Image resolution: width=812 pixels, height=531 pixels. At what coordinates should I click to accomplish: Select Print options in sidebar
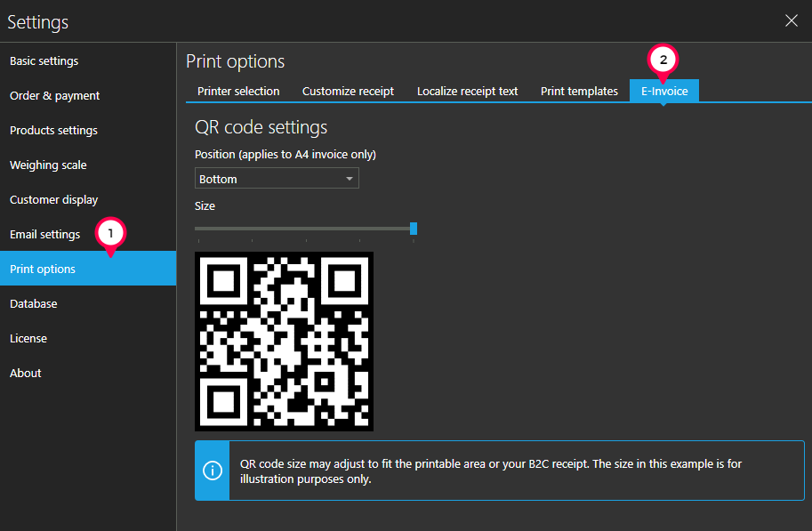click(x=43, y=270)
